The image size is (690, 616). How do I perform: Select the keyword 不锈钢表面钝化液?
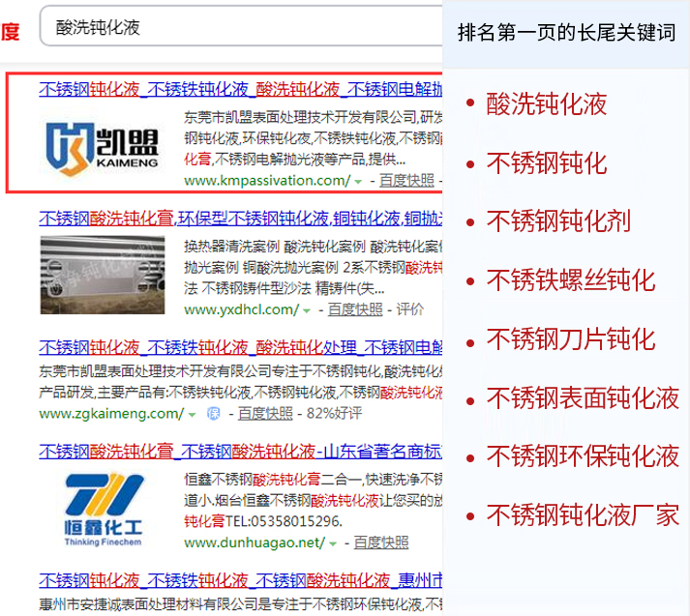tap(583, 397)
